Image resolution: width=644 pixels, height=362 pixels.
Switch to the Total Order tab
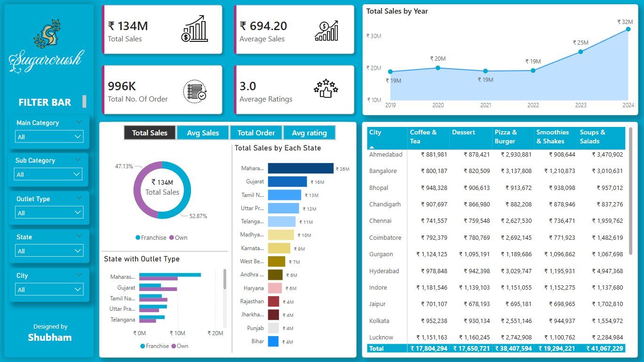pos(256,133)
